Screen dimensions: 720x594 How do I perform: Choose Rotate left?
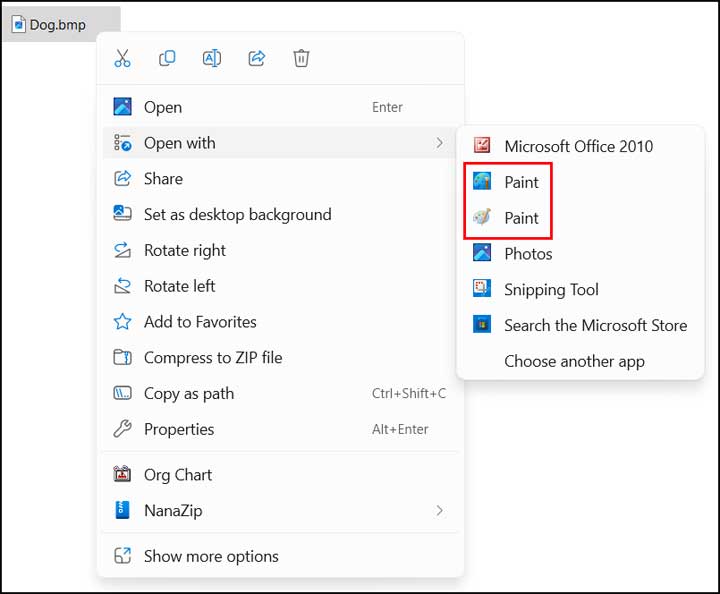pos(280,286)
